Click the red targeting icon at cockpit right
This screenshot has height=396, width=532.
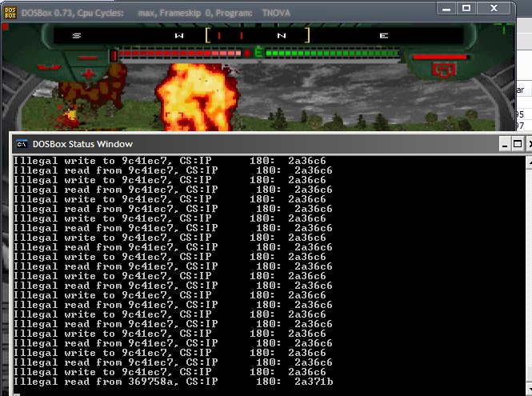(443, 70)
